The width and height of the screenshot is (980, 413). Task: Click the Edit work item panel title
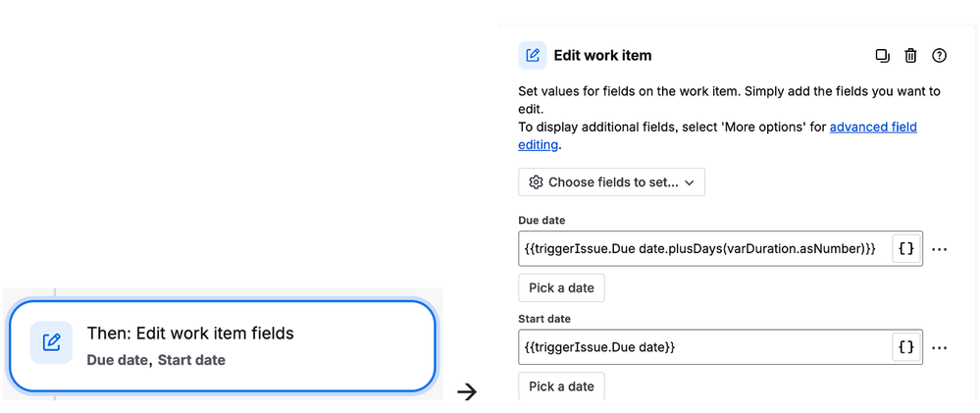tap(602, 56)
